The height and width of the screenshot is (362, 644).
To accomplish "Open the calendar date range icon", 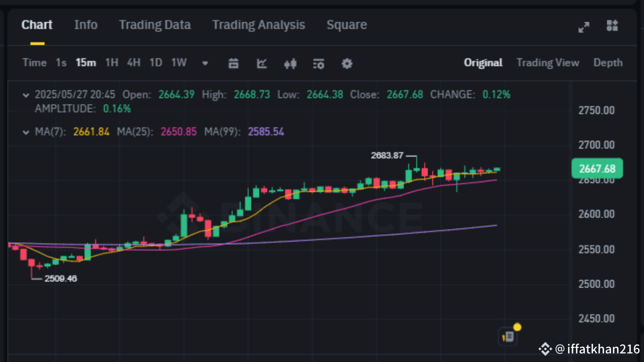I will coord(233,63).
